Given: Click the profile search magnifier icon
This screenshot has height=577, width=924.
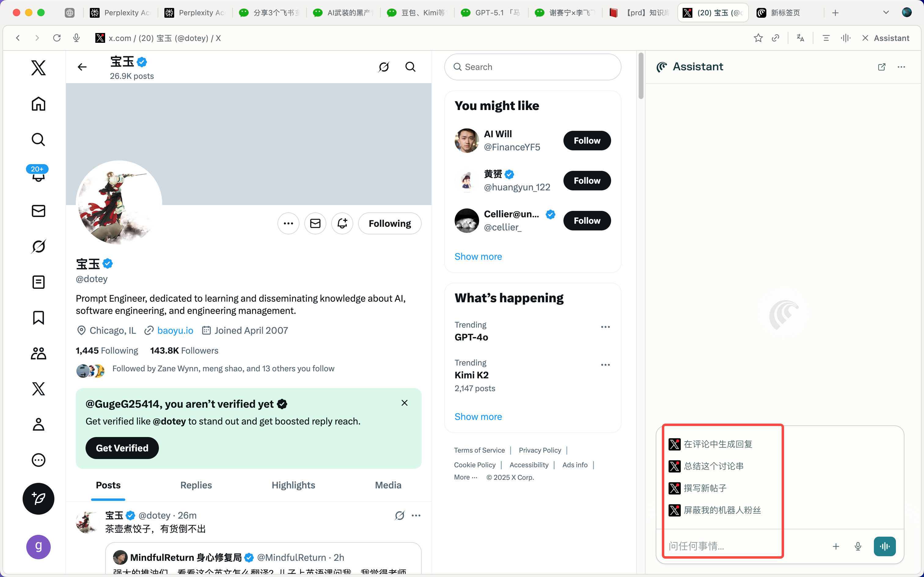Looking at the screenshot, I should (x=410, y=67).
